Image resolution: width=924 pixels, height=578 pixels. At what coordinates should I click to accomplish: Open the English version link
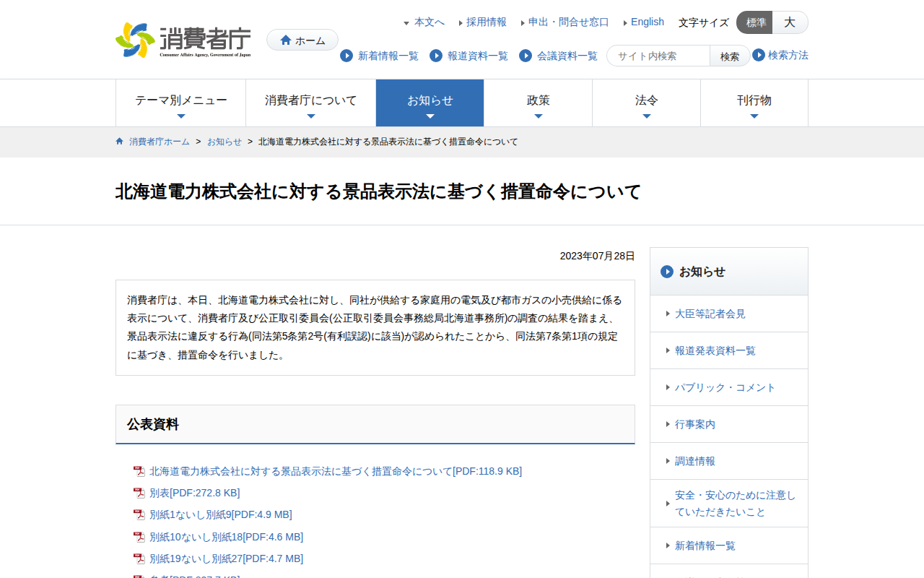pyautogui.click(x=647, y=22)
